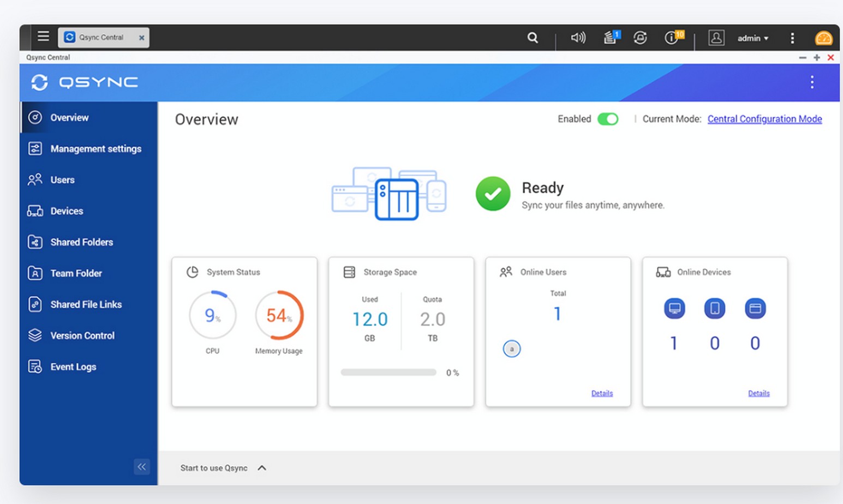
Task: Click the used storage value 12.0
Action: click(370, 319)
